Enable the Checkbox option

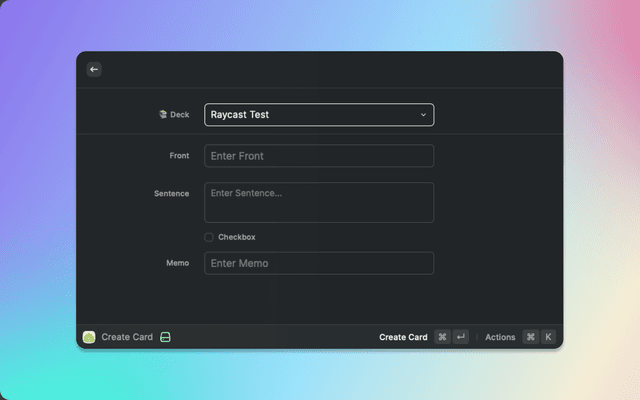pos(209,237)
